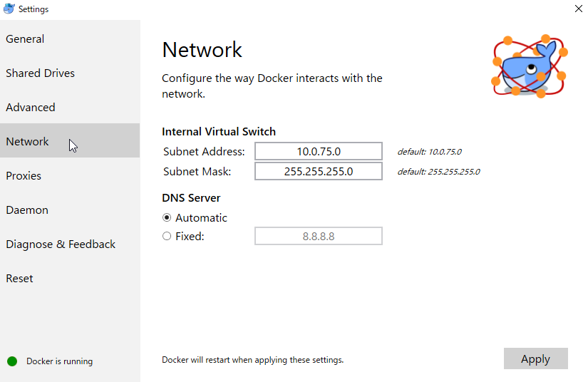Select the Automatic DNS server option

pyautogui.click(x=167, y=218)
